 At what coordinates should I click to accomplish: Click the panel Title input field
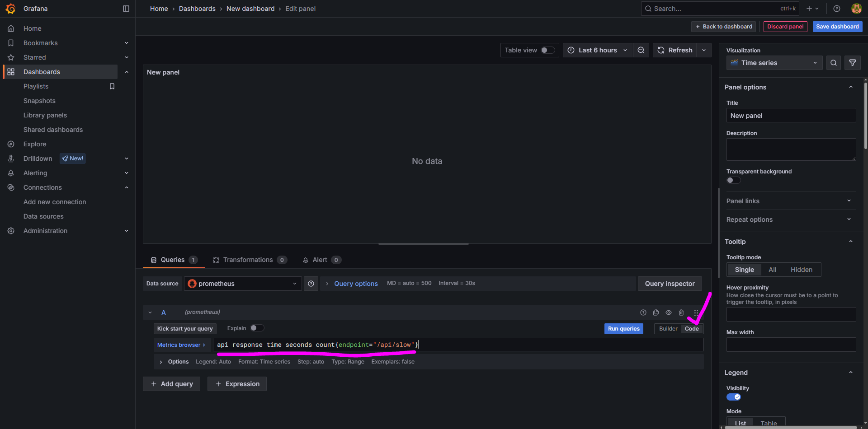point(791,116)
